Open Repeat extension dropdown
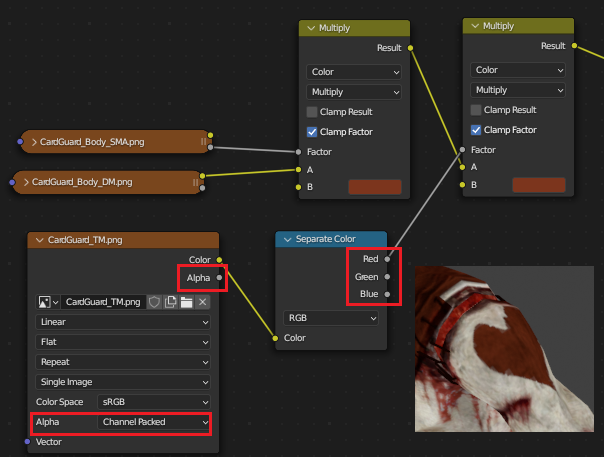Viewport: 604px width, 457px height. [x=123, y=362]
